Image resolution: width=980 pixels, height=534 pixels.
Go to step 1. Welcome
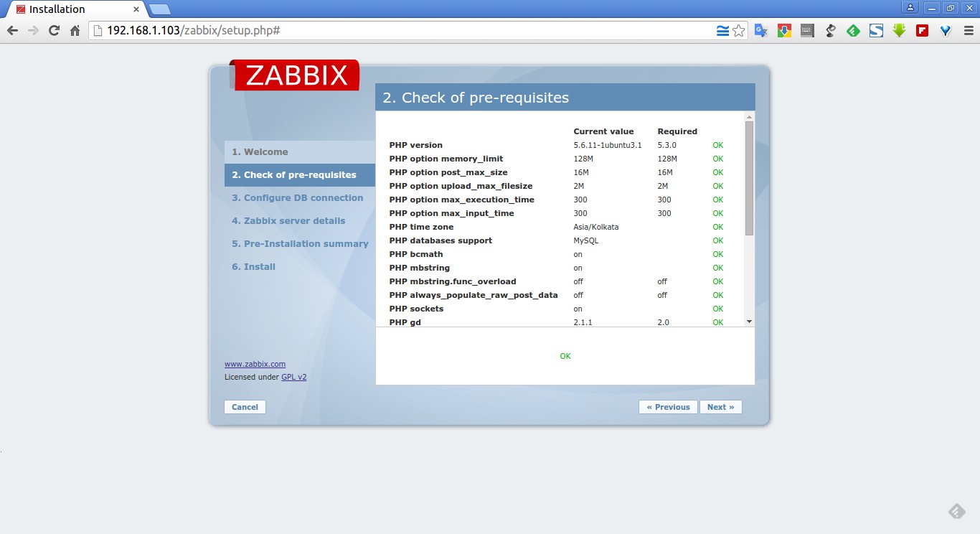[299, 152]
